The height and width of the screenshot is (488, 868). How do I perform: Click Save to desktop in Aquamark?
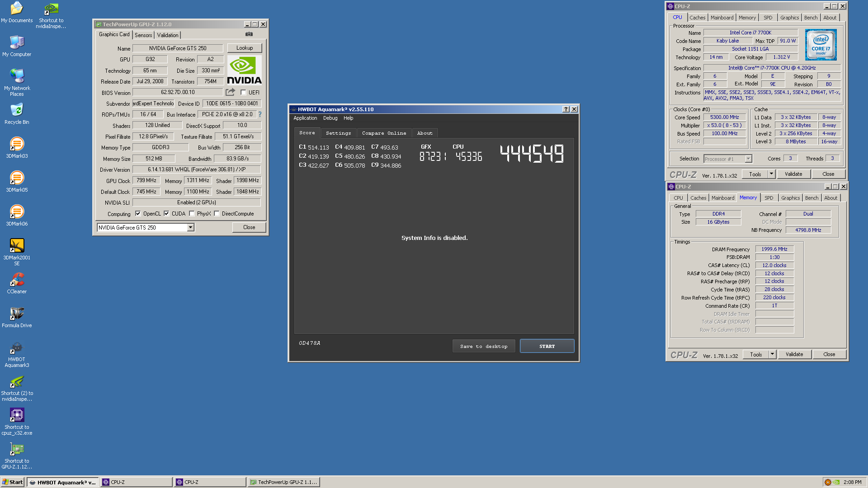point(484,346)
